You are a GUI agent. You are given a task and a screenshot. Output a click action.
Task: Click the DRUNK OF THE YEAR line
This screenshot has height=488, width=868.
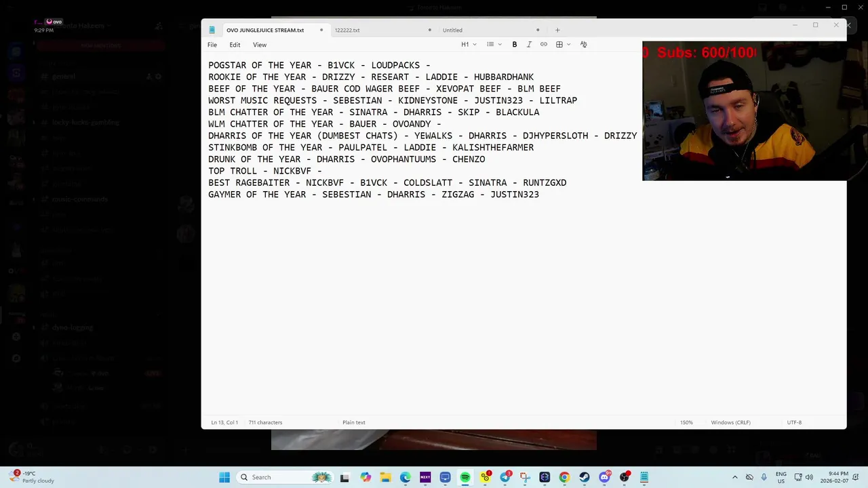(x=347, y=159)
